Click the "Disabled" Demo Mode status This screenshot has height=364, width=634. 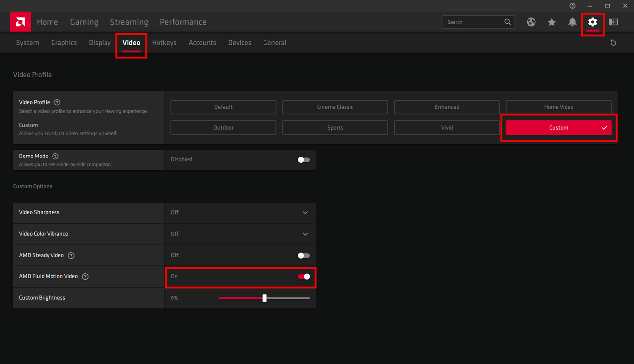(x=181, y=159)
